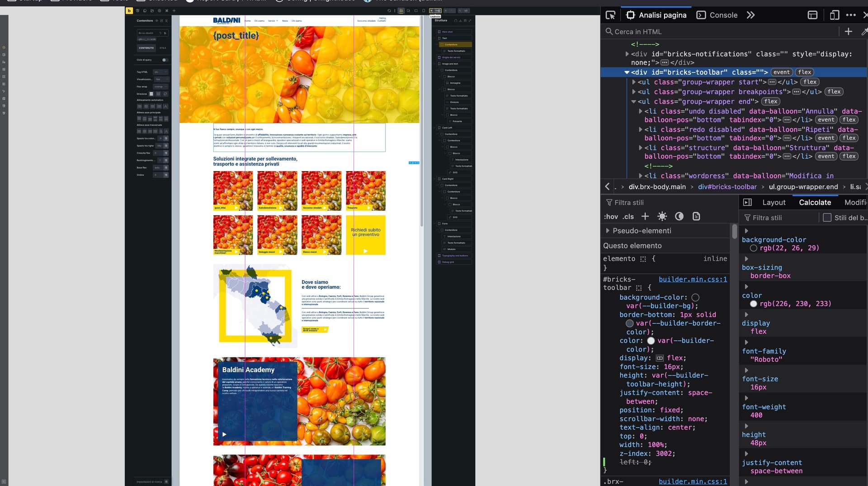The height and width of the screenshot is (486, 868).
Task: Click the event badge on bricks-toolbar div
Action: (x=781, y=72)
